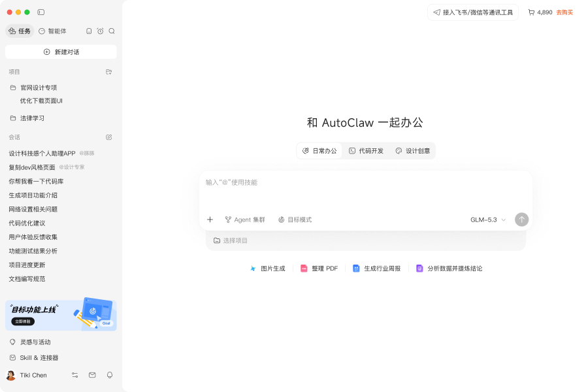
Task: Click 接入飞书/微信等通讯工具 button
Action: point(473,12)
